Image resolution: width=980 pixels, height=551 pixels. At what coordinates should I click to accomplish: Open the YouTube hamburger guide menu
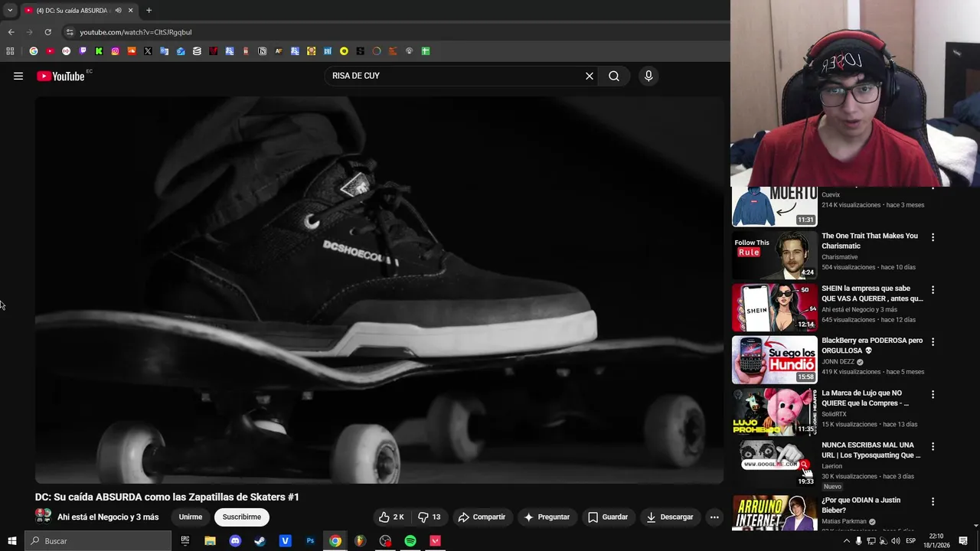[x=18, y=76]
